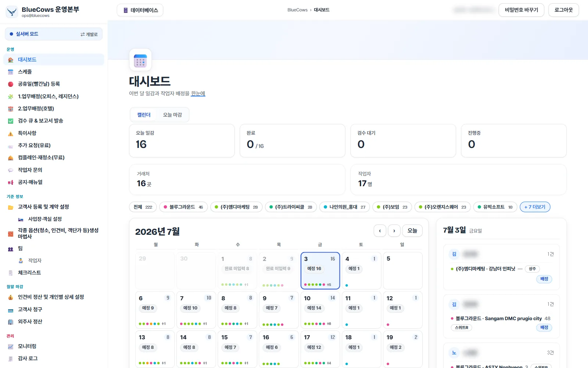The height and width of the screenshot is (368, 588).
Task: Go to previous month with left chevron
Action: click(x=380, y=231)
